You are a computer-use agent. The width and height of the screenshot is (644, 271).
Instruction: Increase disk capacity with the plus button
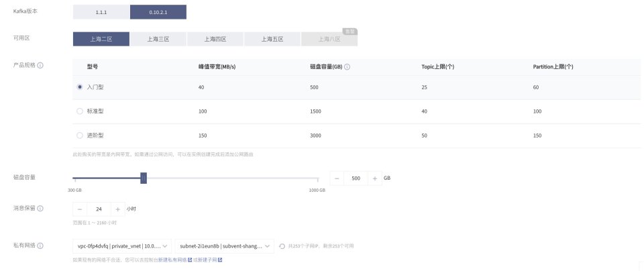click(x=374, y=178)
